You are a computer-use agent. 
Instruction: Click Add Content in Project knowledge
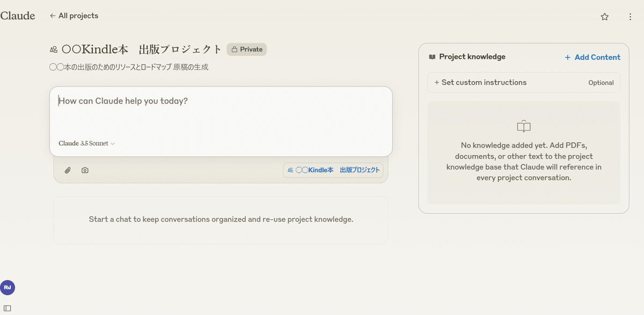592,57
